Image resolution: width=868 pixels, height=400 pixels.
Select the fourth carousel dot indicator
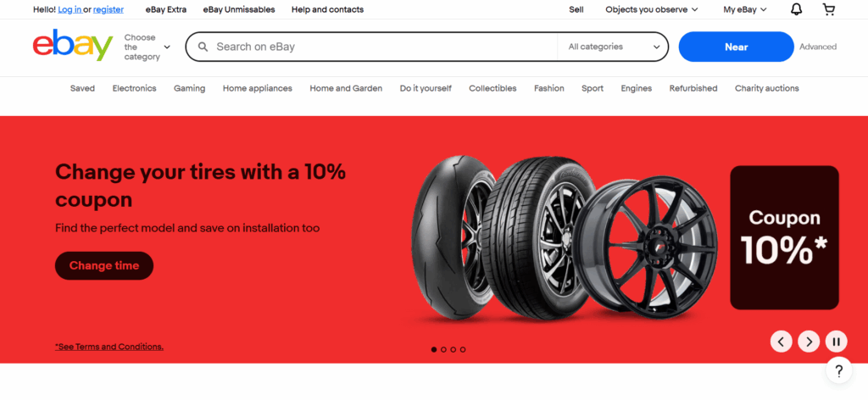(463, 350)
